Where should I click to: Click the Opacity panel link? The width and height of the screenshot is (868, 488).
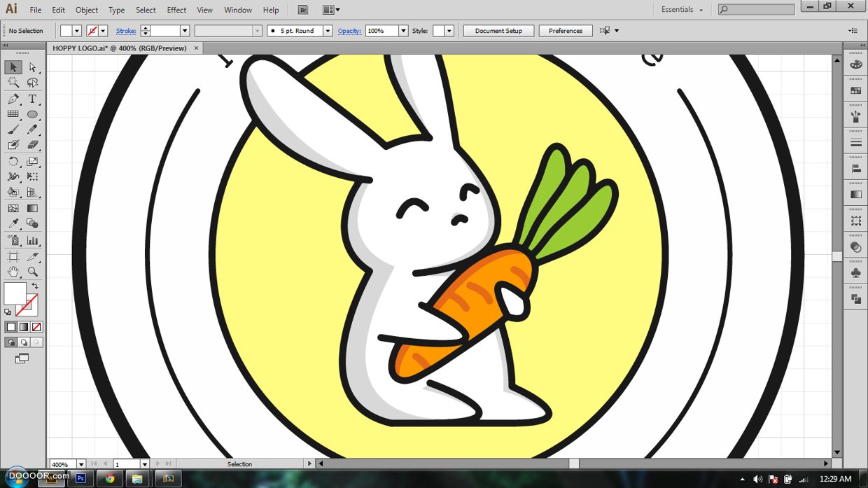[x=349, y=31]
